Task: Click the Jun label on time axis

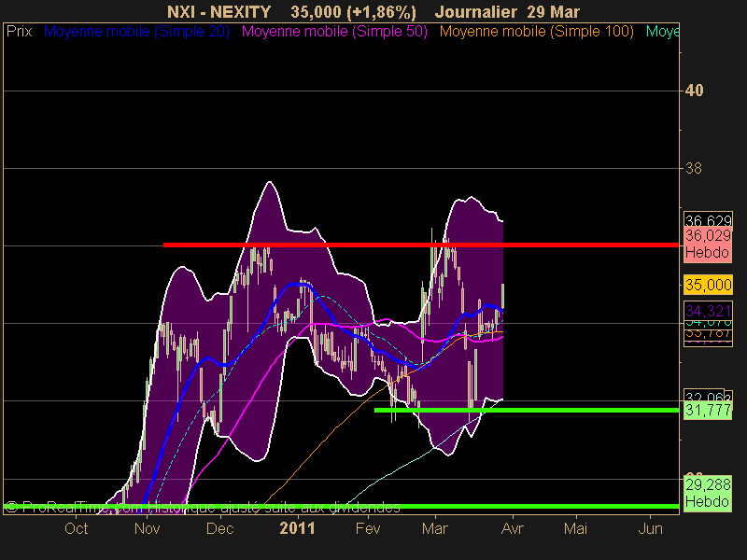Action: tap(650, 528)
